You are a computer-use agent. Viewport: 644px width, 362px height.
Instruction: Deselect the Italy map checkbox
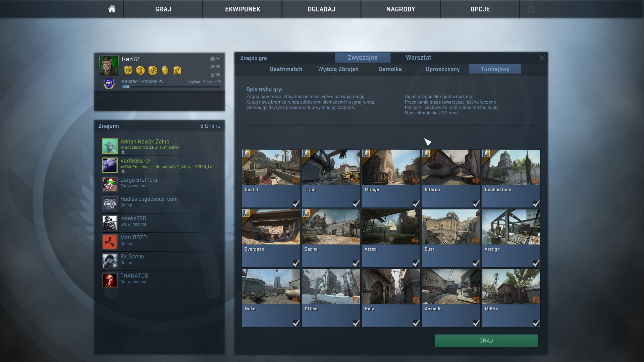click(416, 323)
